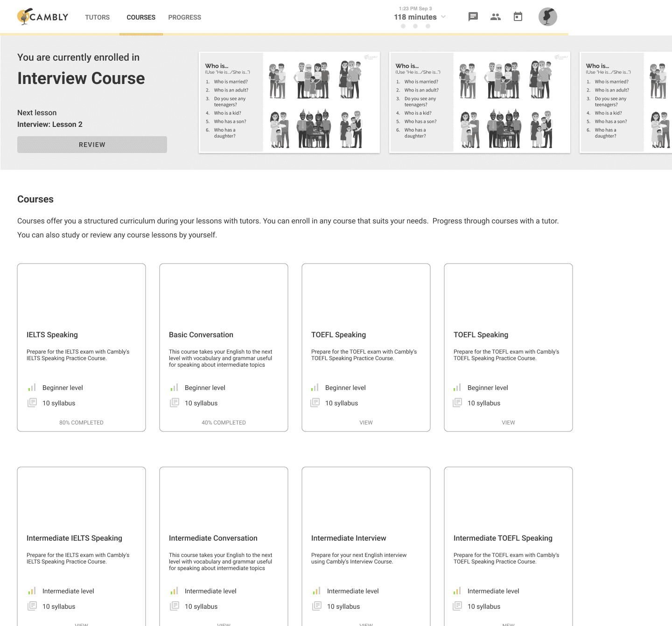
Task: Open the Intermediate Interview course title
Action: click(349, 538)
